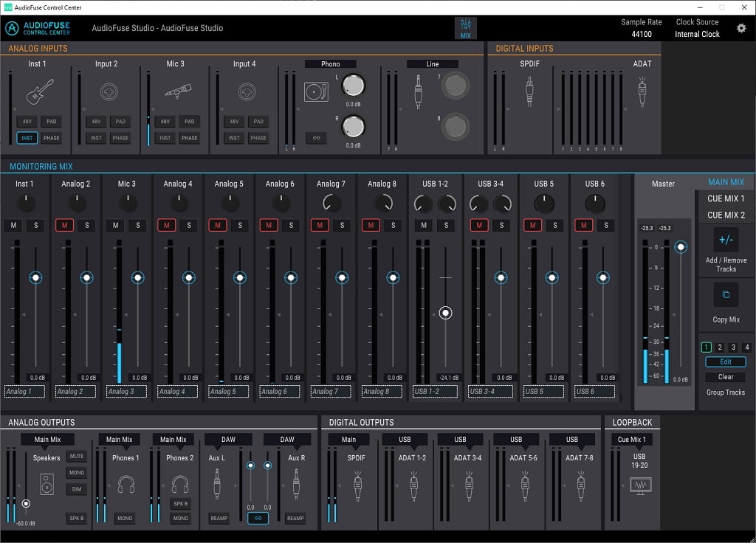
Task: Click the Aux L jack icon
Action: coord(217,483)
